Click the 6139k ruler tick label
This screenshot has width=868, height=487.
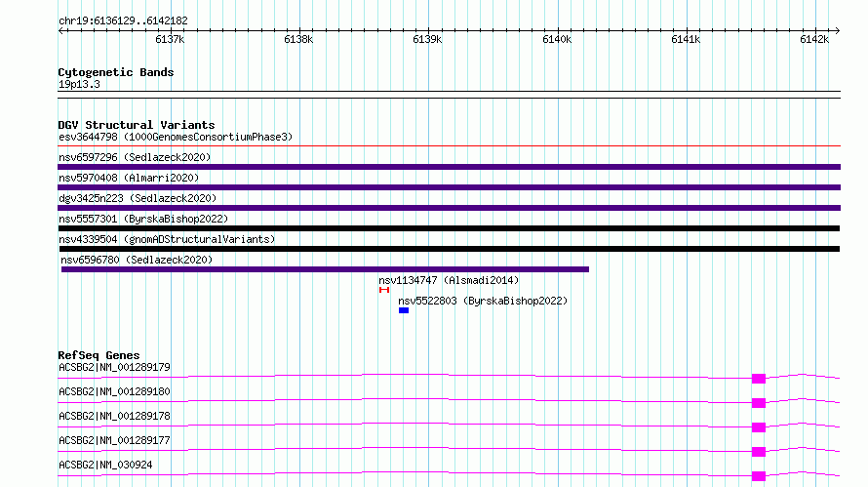pos(427,39)
